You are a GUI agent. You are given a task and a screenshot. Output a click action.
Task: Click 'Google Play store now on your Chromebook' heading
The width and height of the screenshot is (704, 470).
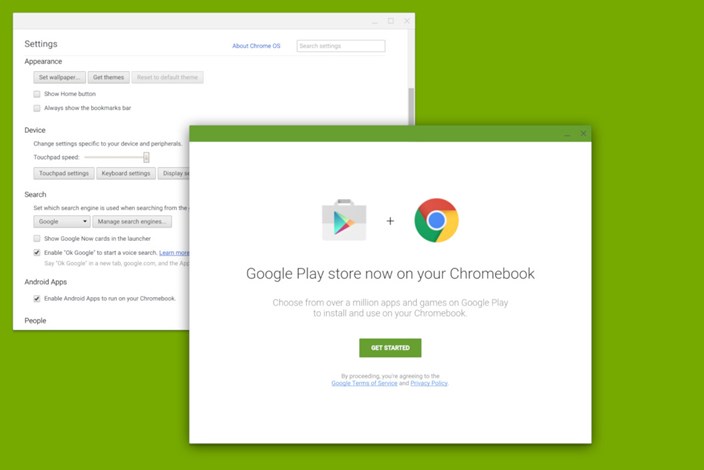[x=390, y=273]
